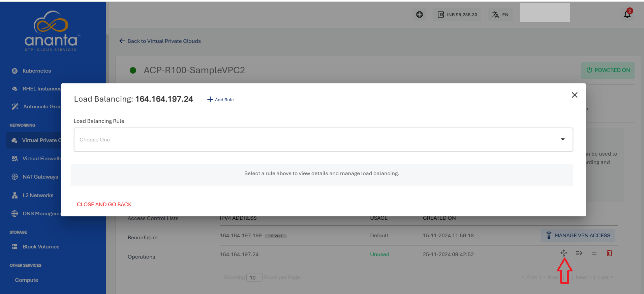
Task: Click the green status dot beside VPC name
Action: tap(133, 70)
